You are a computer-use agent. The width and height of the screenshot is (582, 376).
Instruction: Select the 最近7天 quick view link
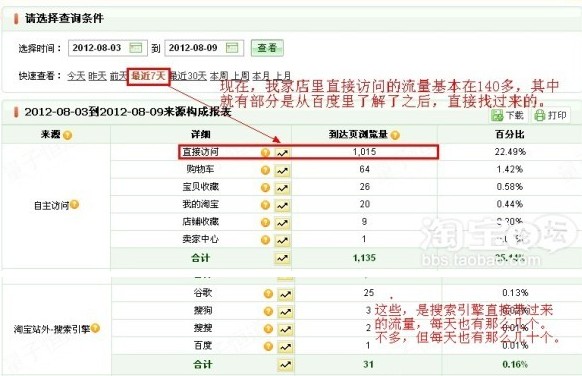click(x=148, y=76)
